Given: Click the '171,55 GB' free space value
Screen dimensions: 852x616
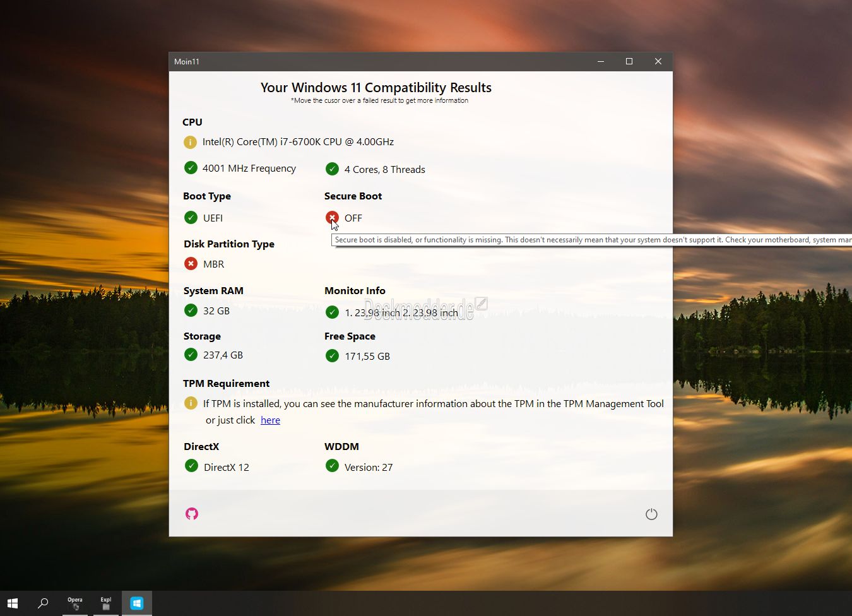Looking at the screenshot, I should click(367, 357).
